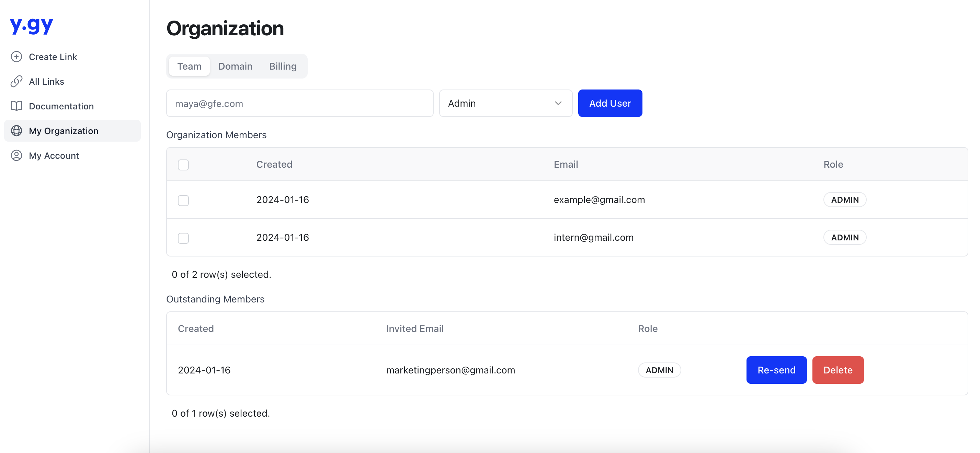Toggle the select-all members checkbox
The image size is (980, 453).
pos(183,165)
